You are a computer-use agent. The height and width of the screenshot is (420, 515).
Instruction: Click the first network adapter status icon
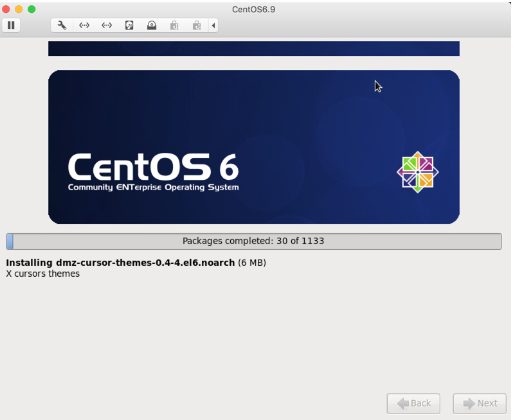point(84,25)
